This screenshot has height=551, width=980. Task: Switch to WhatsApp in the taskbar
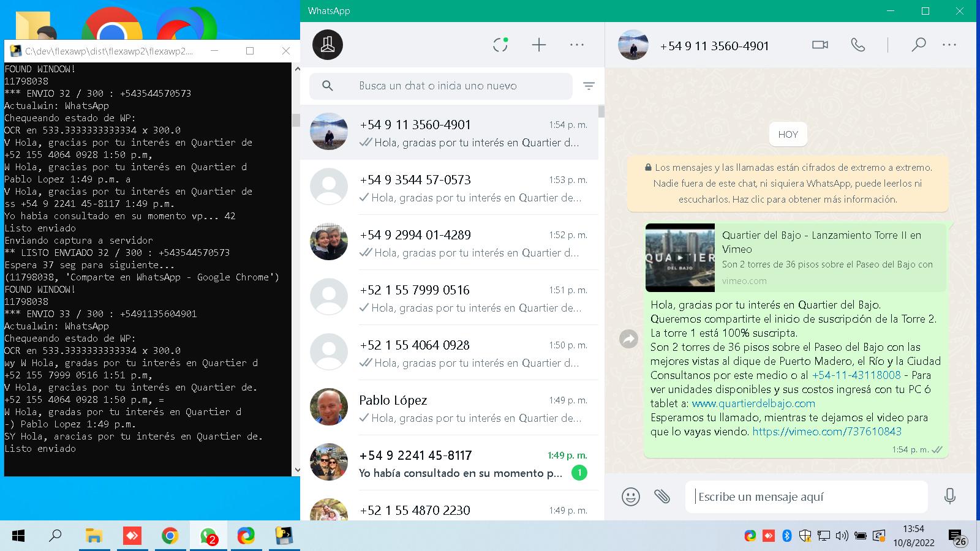coord(208,536)
